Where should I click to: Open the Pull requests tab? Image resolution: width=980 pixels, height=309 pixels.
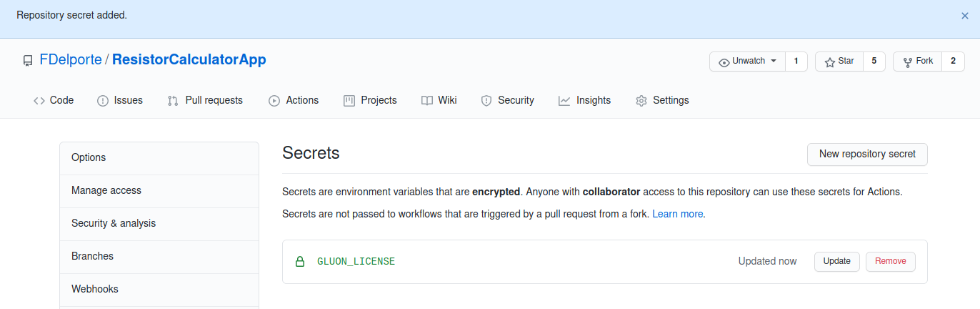click(205, 100)
